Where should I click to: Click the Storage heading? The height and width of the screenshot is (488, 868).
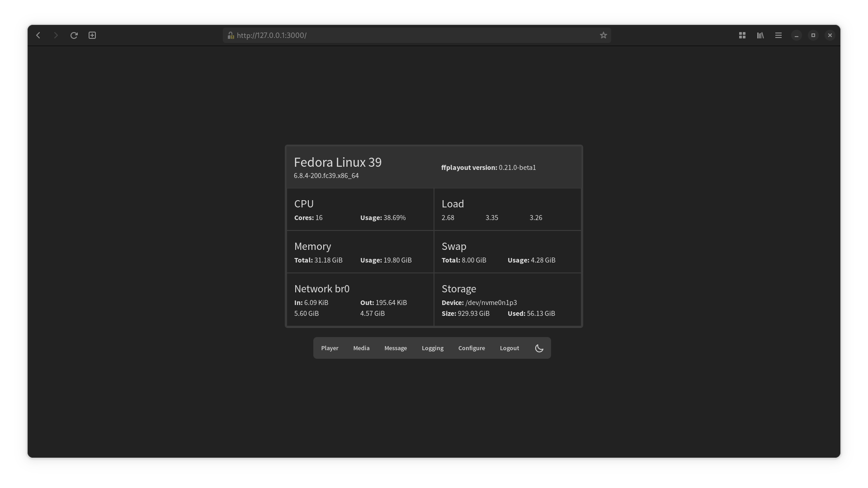(459, 289)
